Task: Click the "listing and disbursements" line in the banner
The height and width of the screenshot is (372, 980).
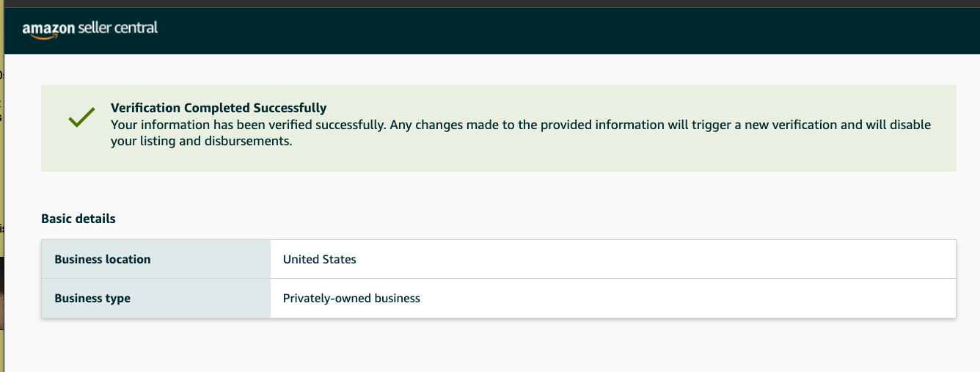Action: pyautogui.click(x=202, y=142)
